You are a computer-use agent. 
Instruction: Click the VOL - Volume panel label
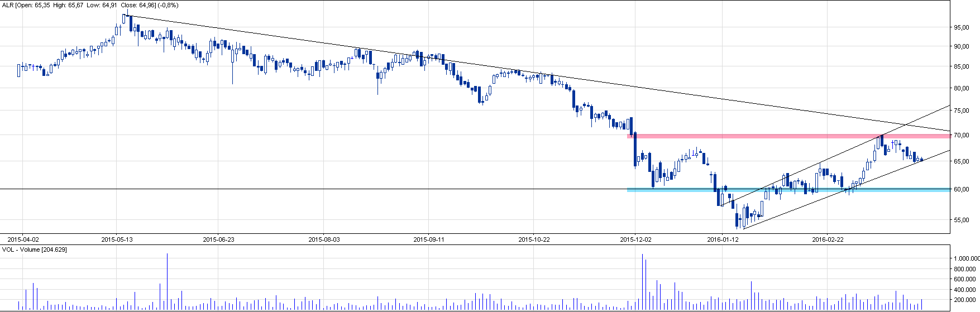(35, 249)
